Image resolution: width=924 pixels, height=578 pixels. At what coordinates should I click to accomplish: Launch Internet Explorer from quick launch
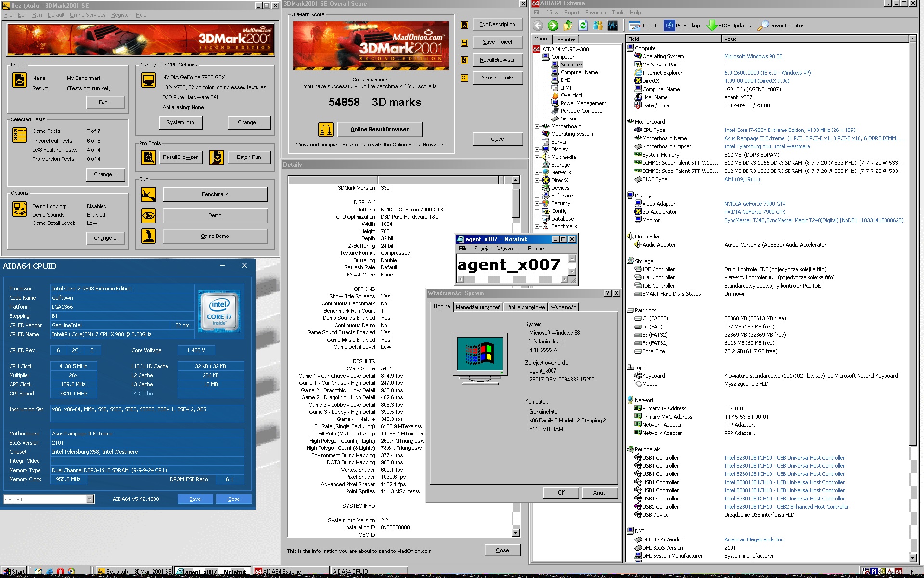point(50,572)
